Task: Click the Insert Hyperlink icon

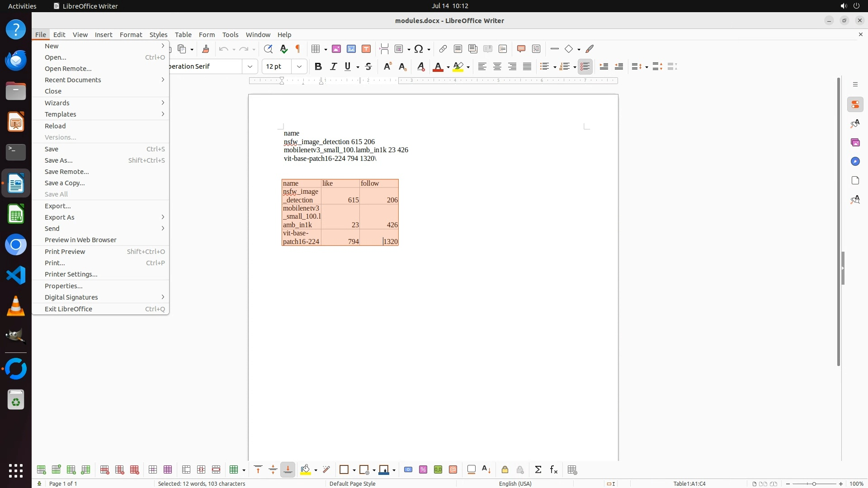Action: coord(443,49)
